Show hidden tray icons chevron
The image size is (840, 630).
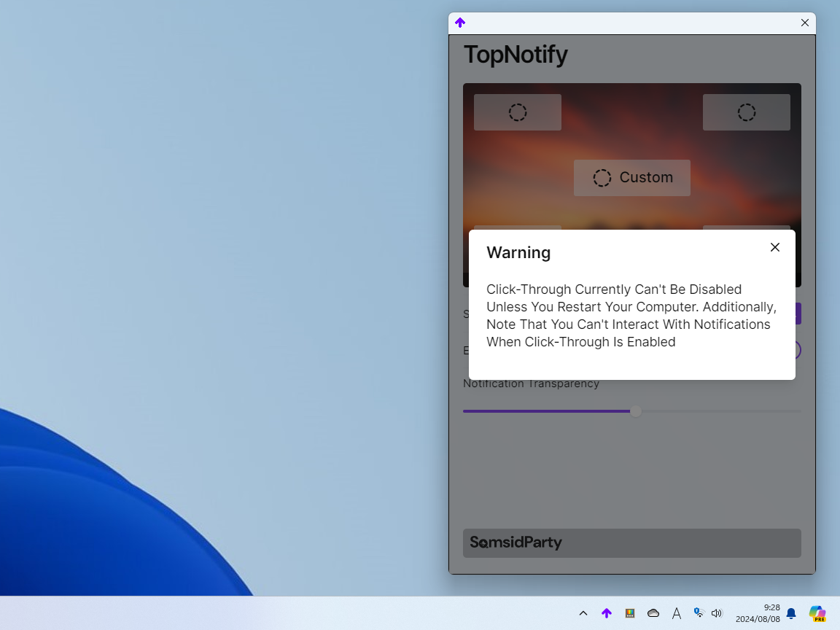pos(583,613)
